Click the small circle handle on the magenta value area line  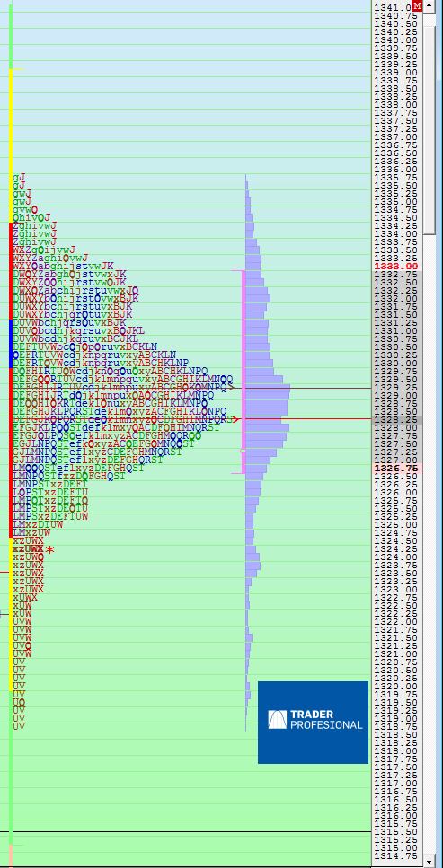243,452
